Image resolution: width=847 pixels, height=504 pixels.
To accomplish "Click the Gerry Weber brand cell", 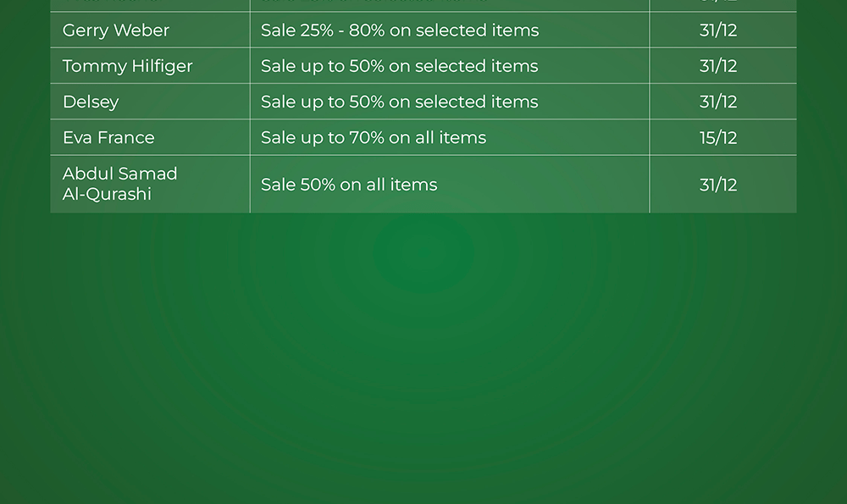I will 116,30.
